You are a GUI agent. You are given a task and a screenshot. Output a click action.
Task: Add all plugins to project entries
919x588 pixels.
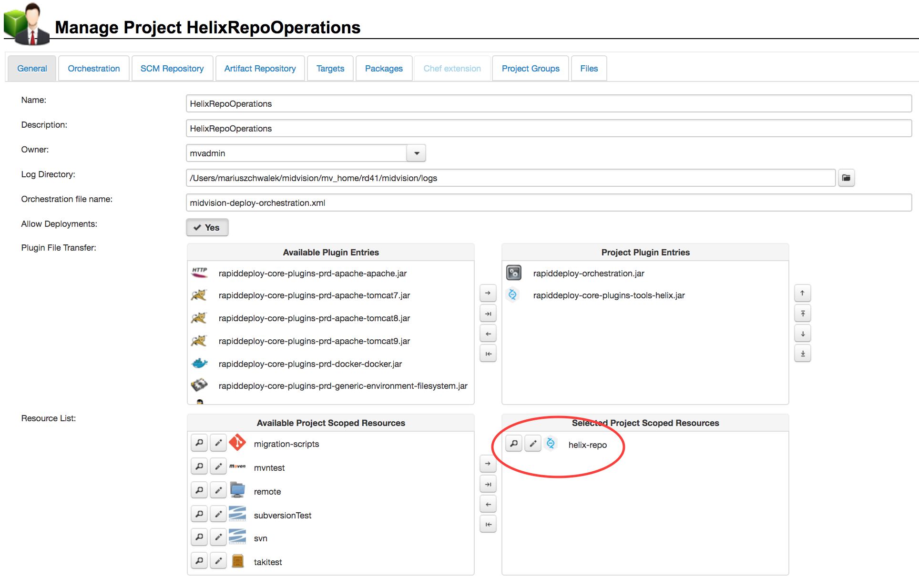click(488, 314)
